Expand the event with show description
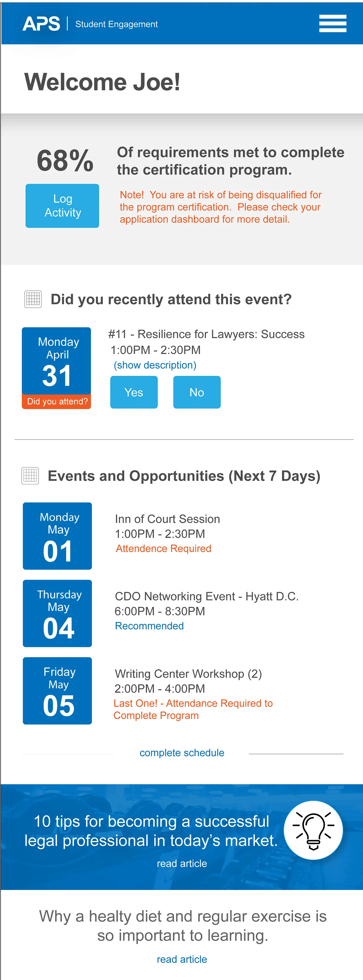 (155, 365)
